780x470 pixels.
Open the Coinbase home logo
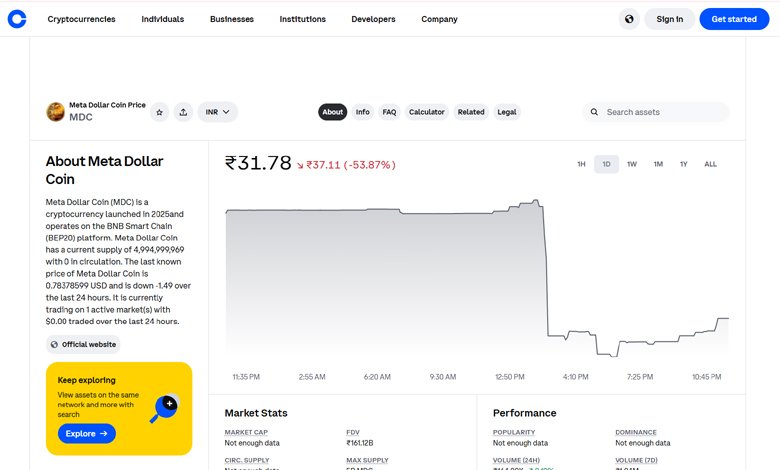point(16,19)
